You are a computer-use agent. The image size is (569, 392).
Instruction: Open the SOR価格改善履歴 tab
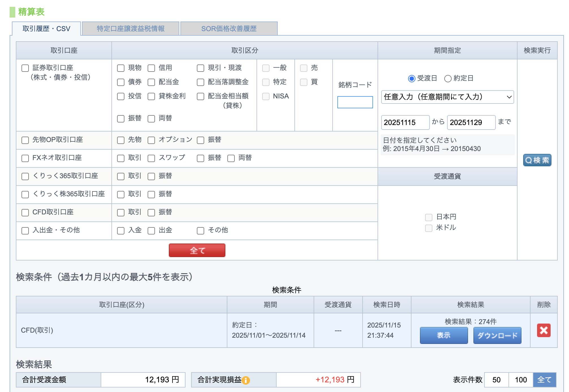[229, 29]
